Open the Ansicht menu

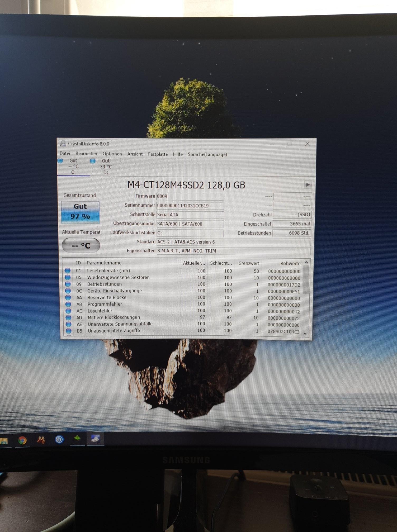pyautogui.click(x=135, y=154)
